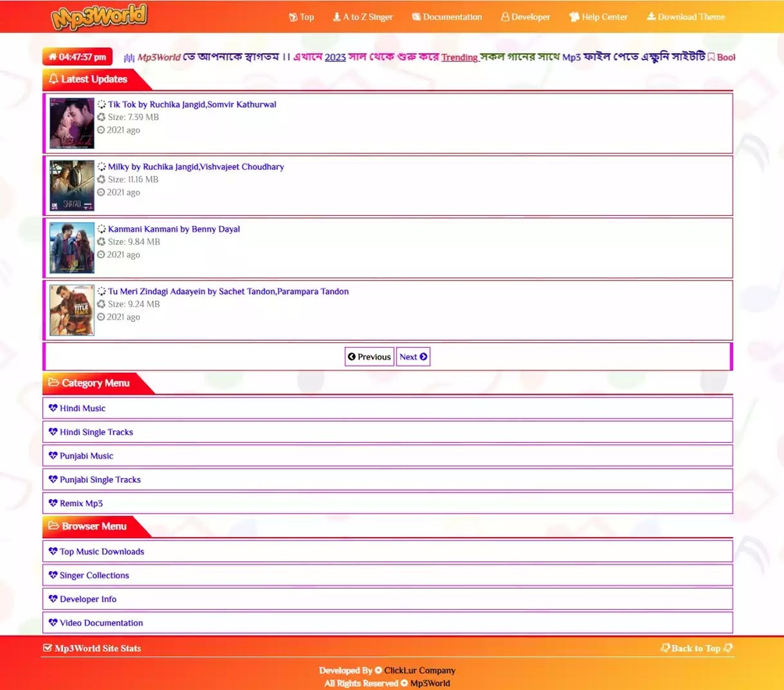
Task: Click Mp3World Site Stats in footer
Action: click(92, 649)
